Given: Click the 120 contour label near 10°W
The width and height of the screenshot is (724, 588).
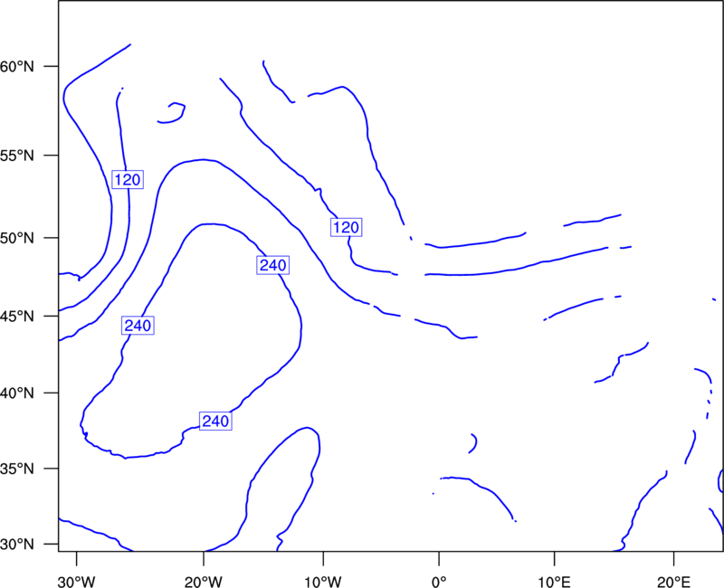Looking at the screenshot, I should [347, 227].
